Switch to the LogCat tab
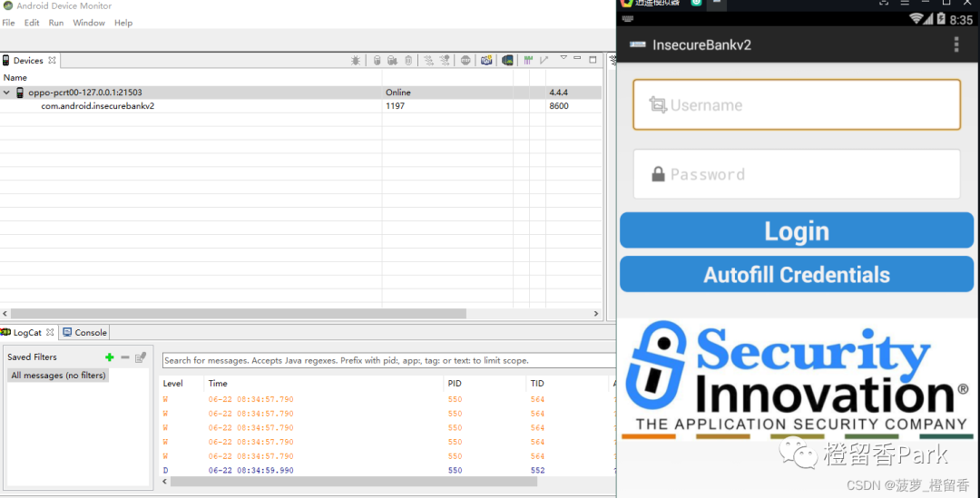Screen dimensions: 980x498 point(27,332)
